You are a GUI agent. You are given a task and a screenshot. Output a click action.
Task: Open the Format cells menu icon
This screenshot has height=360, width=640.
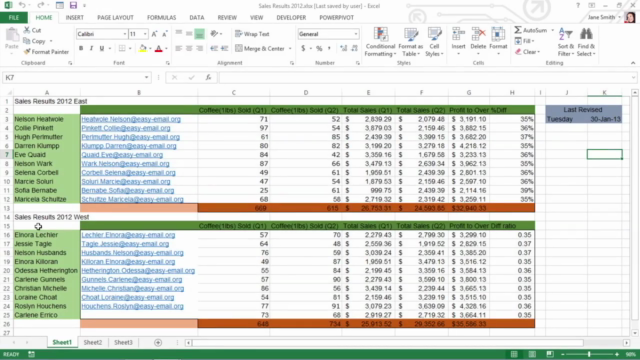tap(498, 34)
